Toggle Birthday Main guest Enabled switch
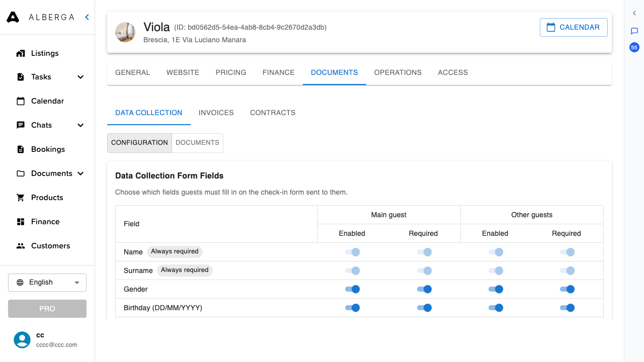The width and height of the screenshot is (644, 362). pos(352,308)
